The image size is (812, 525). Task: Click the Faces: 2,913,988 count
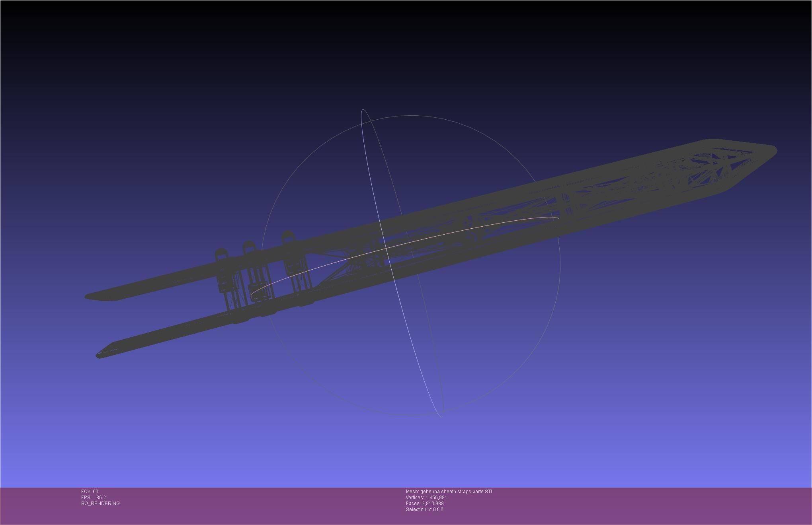coord(425,504)
